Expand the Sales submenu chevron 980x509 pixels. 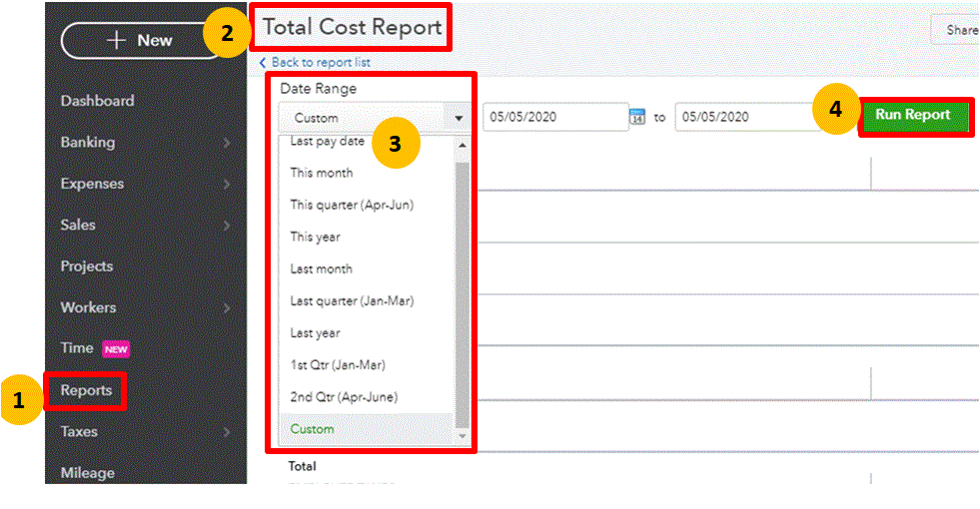click(227, 226)
